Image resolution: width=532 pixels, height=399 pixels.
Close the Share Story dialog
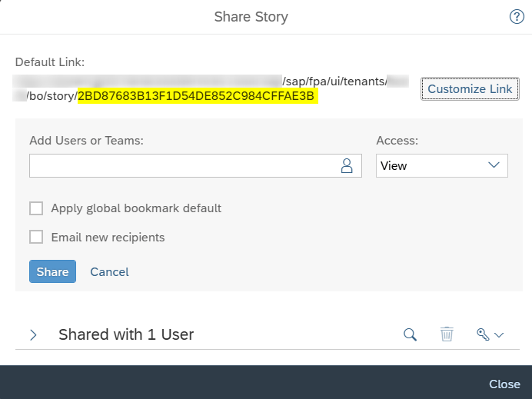coord(504,384)
